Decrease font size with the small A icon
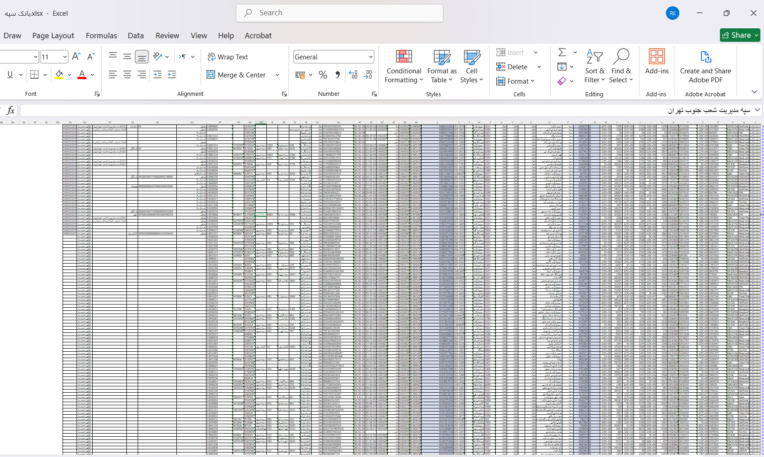 [91, 57]
